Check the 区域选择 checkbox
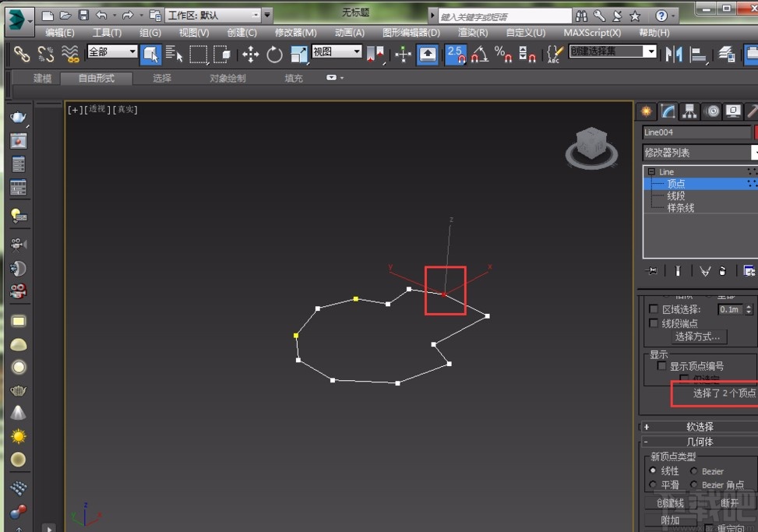The height and width of the screenshot is (532, 758). point(653,308)
